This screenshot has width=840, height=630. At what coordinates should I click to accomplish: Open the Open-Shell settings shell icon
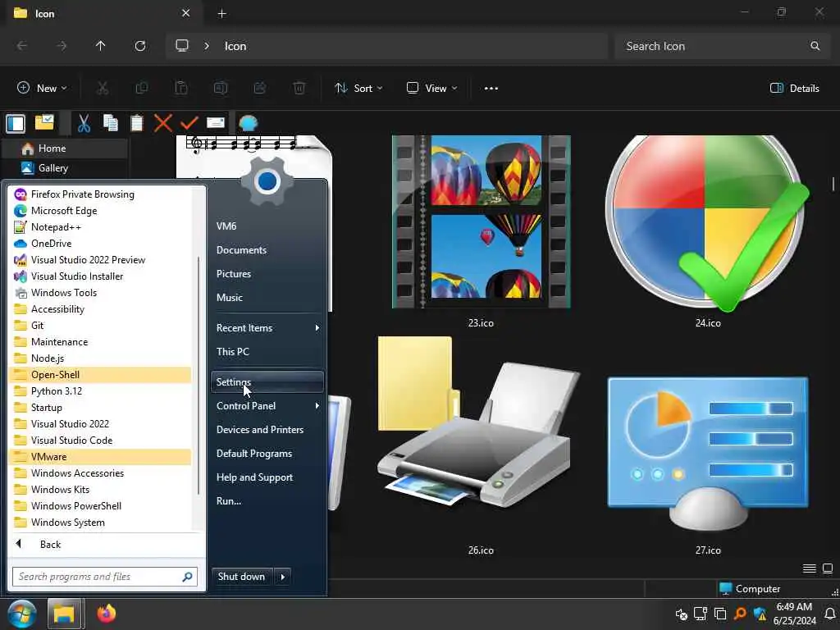click(248, 123)
